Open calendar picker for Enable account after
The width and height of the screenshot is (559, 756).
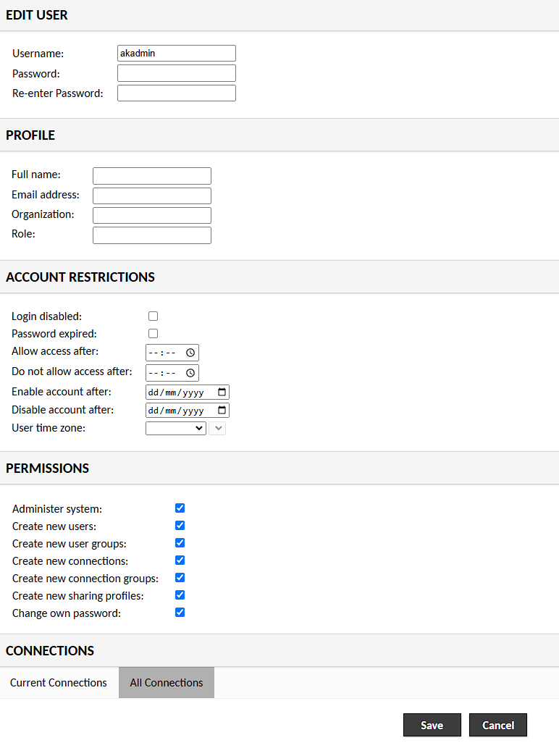(x=222, y=392)
